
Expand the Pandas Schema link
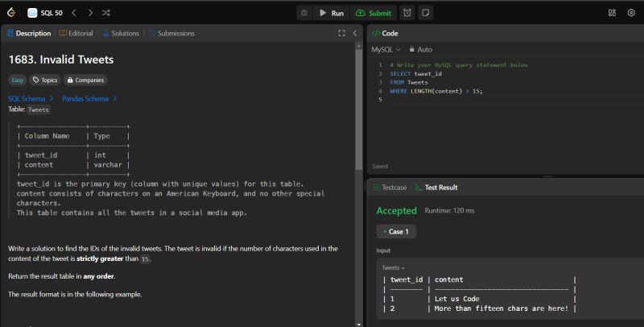point(89,98)
